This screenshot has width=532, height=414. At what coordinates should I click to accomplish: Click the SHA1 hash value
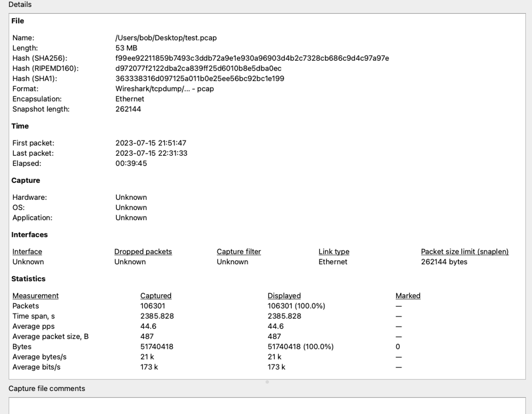[x=199, y=79]
